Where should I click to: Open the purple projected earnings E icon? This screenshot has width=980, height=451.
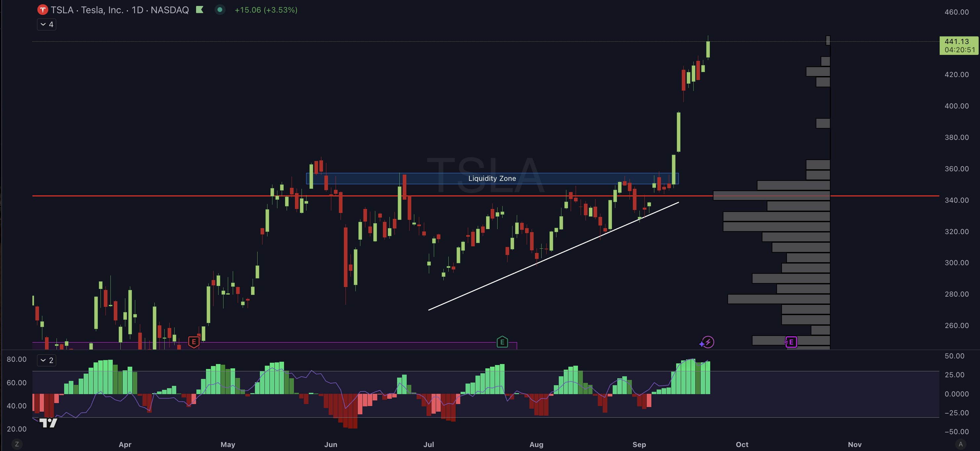click(x=791, y=342)
